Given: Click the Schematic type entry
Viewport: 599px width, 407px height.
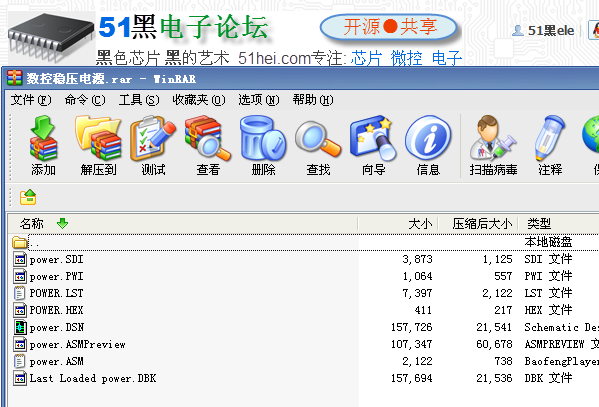Looking at the screenshot, I should tap(562, 327).
